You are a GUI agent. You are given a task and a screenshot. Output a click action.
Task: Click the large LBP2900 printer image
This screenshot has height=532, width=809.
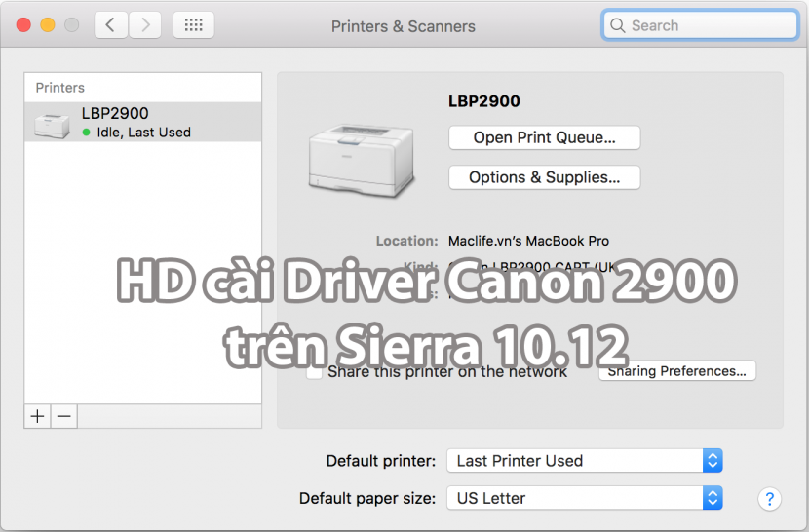point(358,161)
